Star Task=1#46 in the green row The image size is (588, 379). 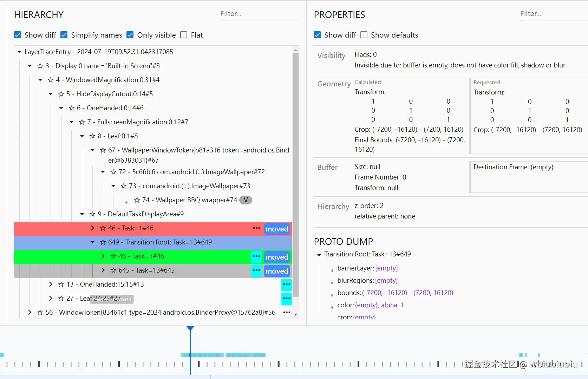click(113, 256)
